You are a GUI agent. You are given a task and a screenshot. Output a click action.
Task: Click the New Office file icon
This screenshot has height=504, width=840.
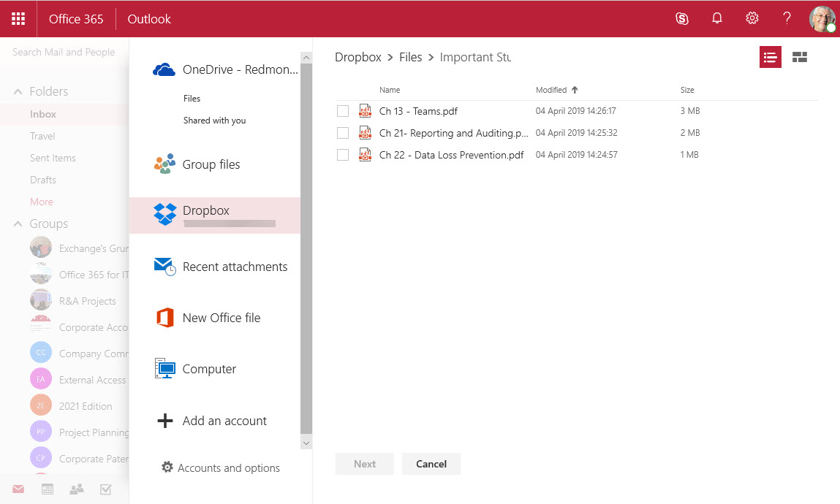[x=164, y=318]
